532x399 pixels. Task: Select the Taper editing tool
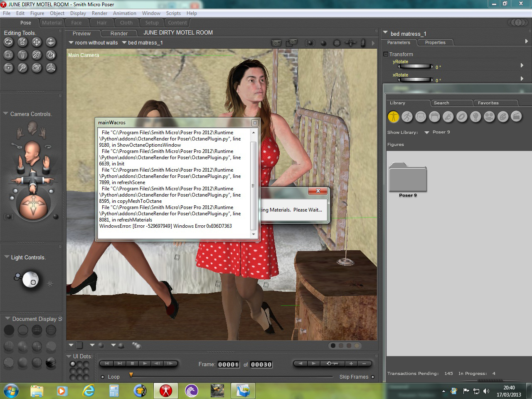tap(22, 54)
